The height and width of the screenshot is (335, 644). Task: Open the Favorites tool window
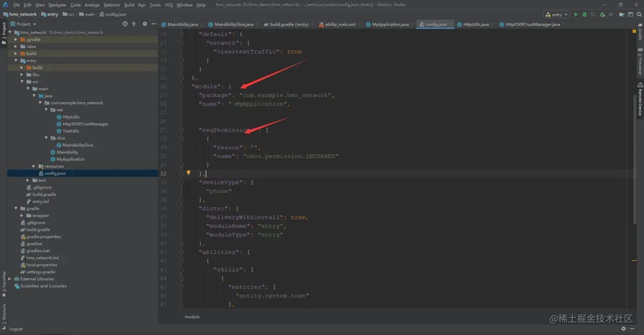(4, 284)
